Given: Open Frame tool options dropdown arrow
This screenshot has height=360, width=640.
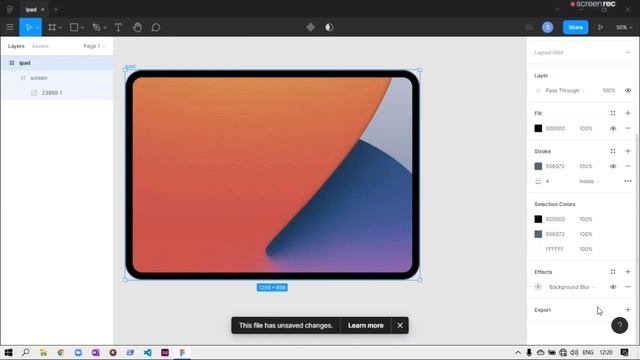Looking at the screenshot, I should [x=60, y=28].
